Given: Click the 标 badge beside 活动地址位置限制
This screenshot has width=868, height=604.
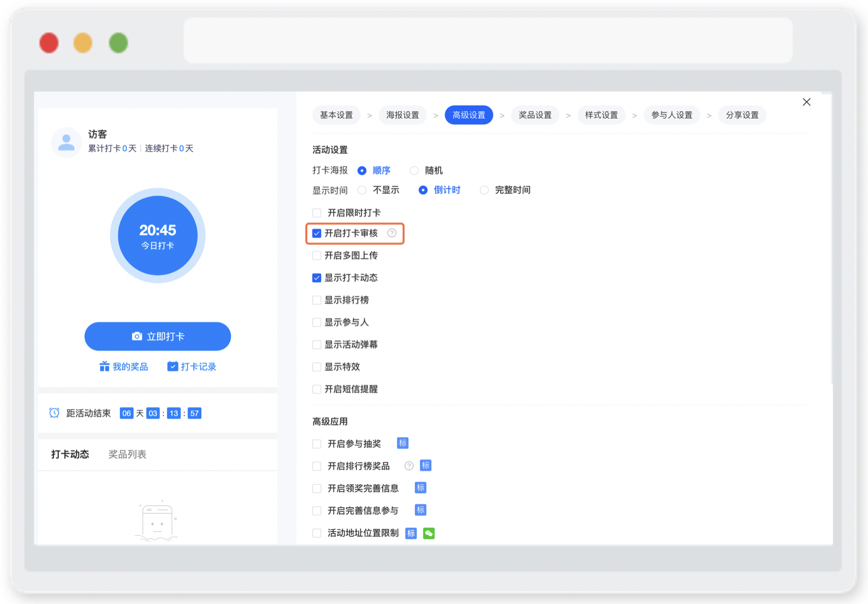Looking at the screenshot, I should tap(411, 533).
